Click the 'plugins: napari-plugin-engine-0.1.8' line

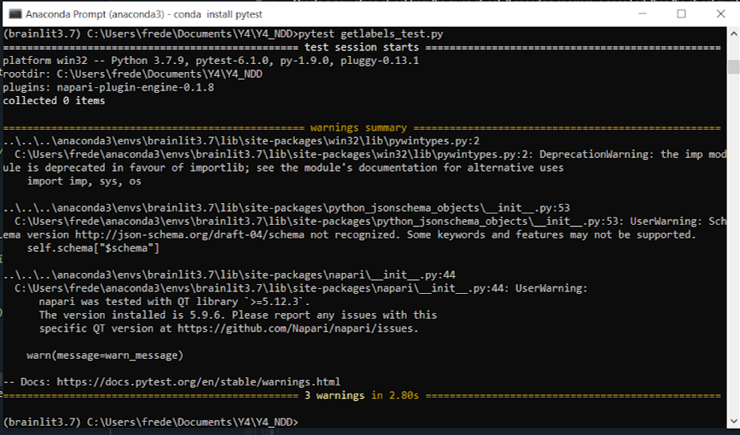pos(109,87)
